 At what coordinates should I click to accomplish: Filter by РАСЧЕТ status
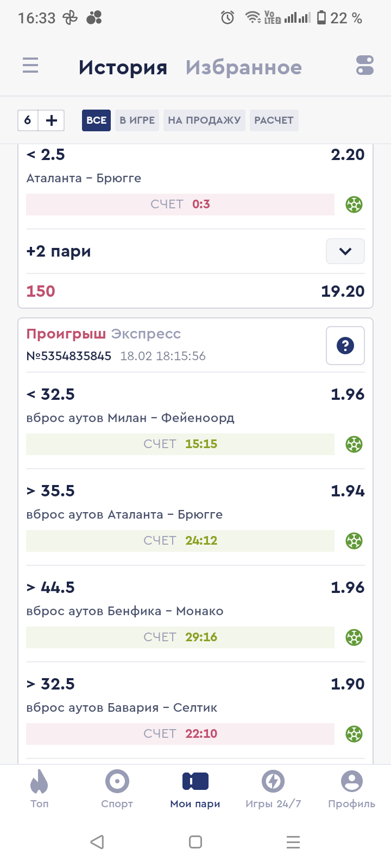coord(274,120)
